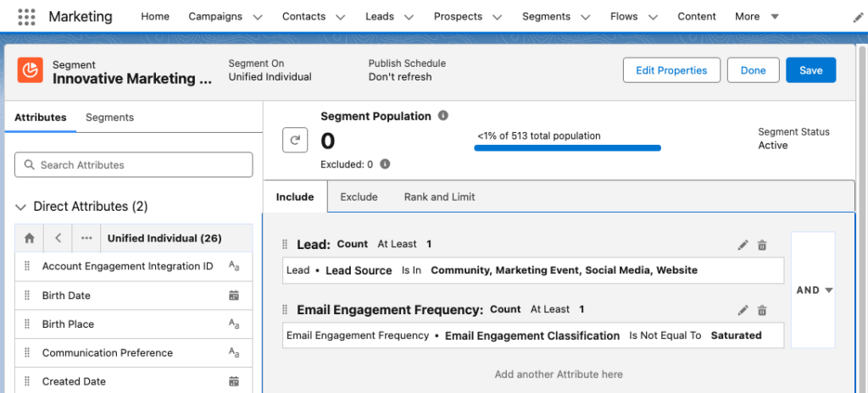Image resolution: width=868 pixels, height=393 pixels.
Task: Click info icon next to Excluded: 0
Action: [x=386, y=164]
